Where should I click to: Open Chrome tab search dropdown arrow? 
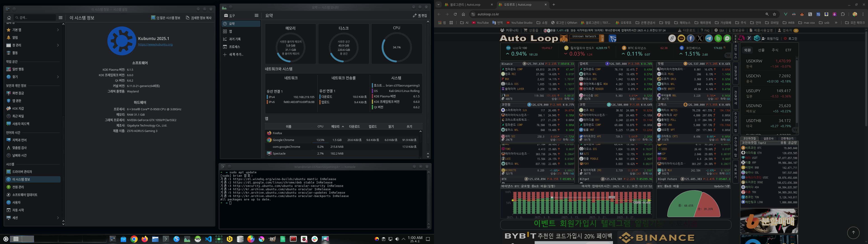coord(438,4)
